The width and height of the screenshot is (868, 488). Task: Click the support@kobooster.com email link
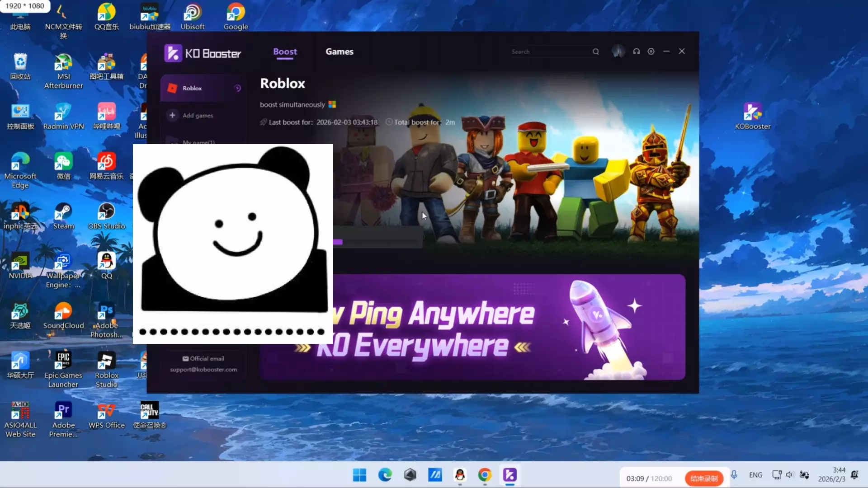(x=203, y=370)
